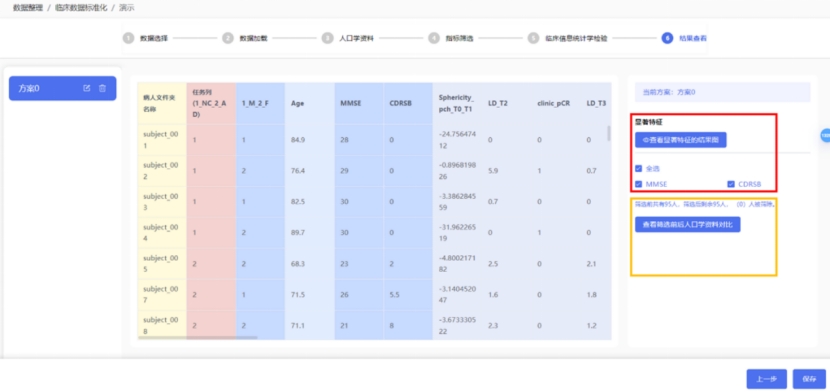Click the subject_001 row name cell
The width and height of the screenshot is (830, 392).
[161, 140]
